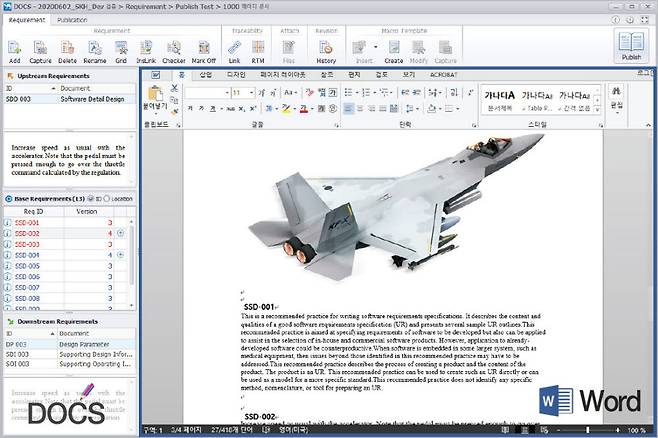Click the downstream Document column header
The height and width of the screenshot is (438, 658).
[x=97, y=333]
